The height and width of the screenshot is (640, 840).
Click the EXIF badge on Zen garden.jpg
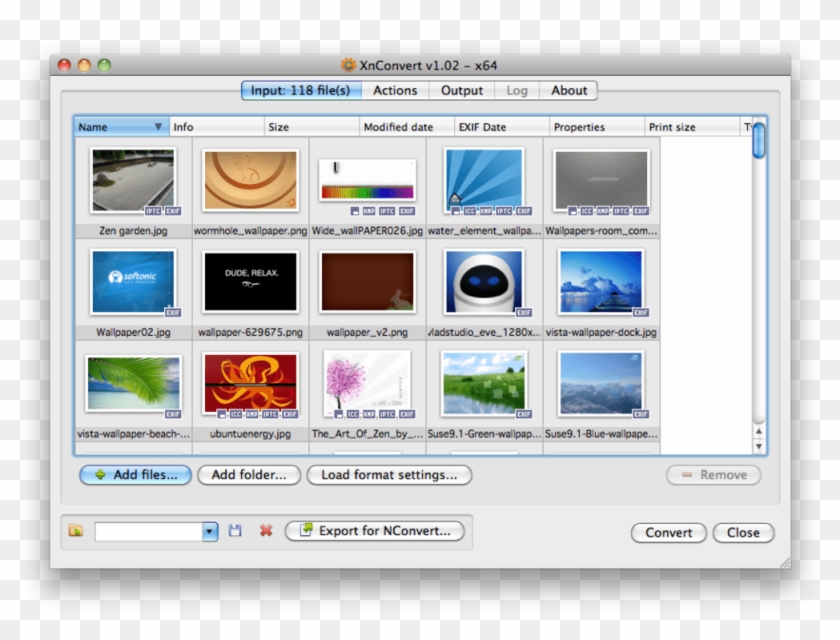click(172, 213)
